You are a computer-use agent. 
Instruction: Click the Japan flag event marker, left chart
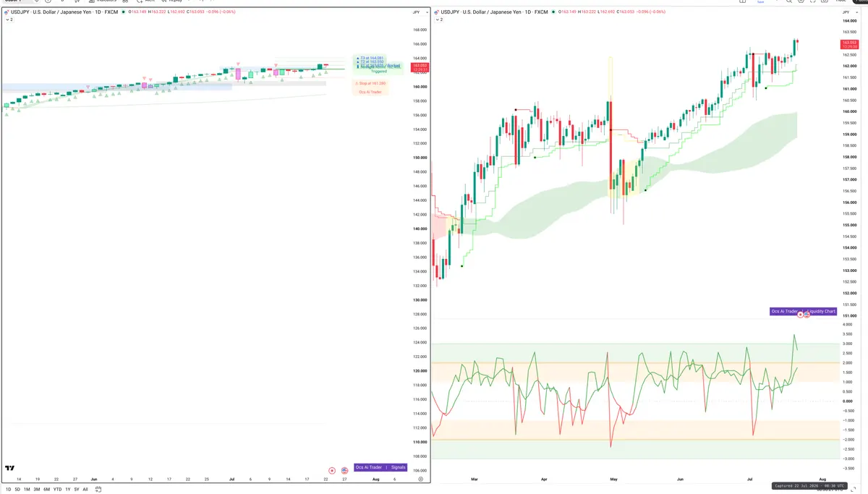click(332, 470)
